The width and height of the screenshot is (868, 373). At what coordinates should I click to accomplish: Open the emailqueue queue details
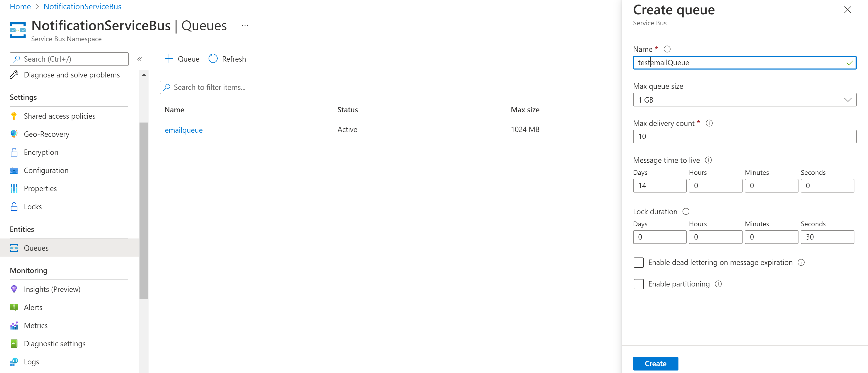(x=184, y=130)
